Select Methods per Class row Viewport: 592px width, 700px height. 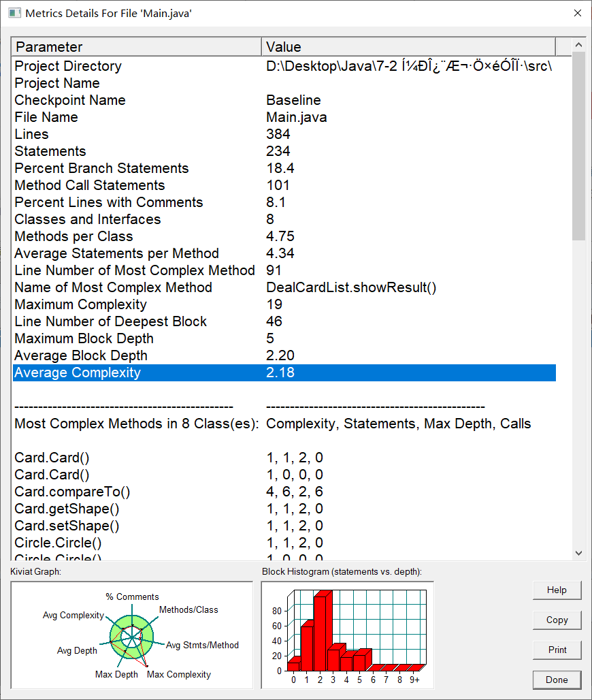click(284, 236)
